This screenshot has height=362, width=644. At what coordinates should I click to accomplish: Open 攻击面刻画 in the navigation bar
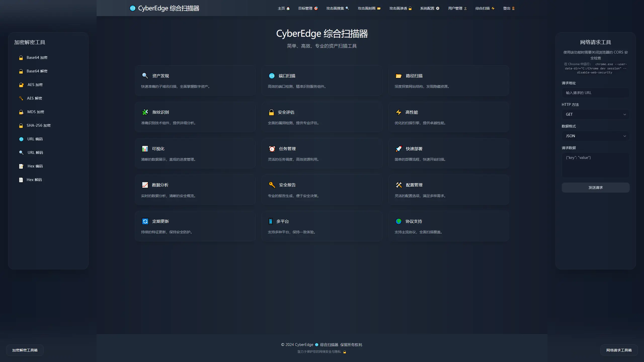(x=369, y=8)
